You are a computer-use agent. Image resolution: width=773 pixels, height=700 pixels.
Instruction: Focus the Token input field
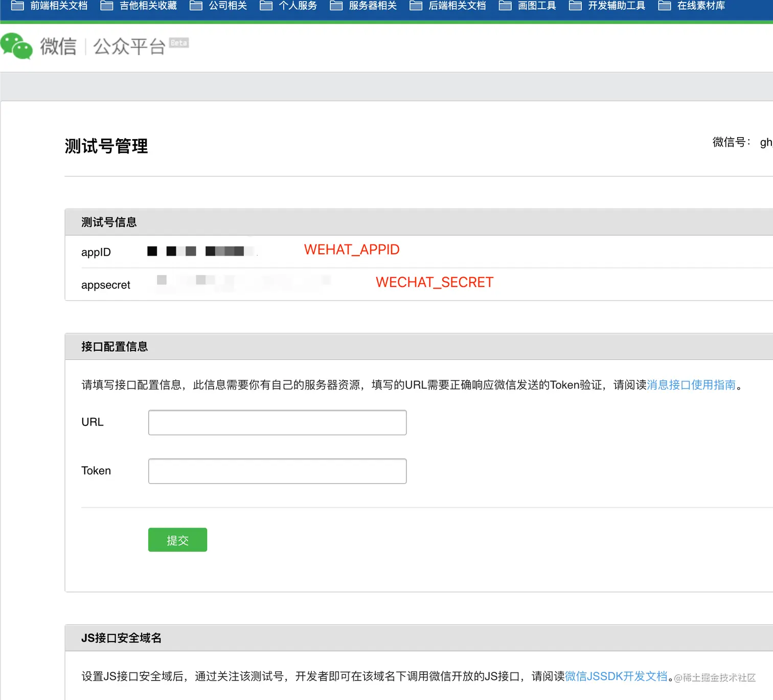point(278,471)
